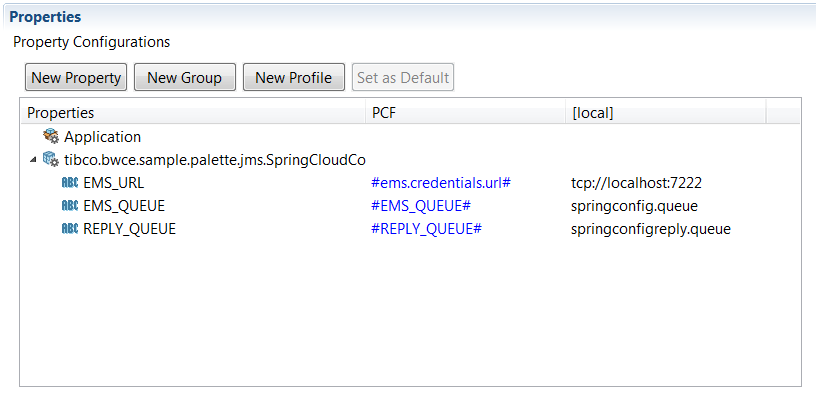Select the EMS_URL property row

point(410,183)
